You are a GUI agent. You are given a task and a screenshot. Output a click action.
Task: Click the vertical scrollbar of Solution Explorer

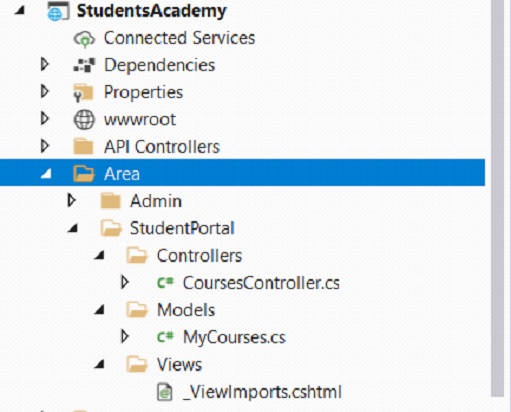point(497,198)
